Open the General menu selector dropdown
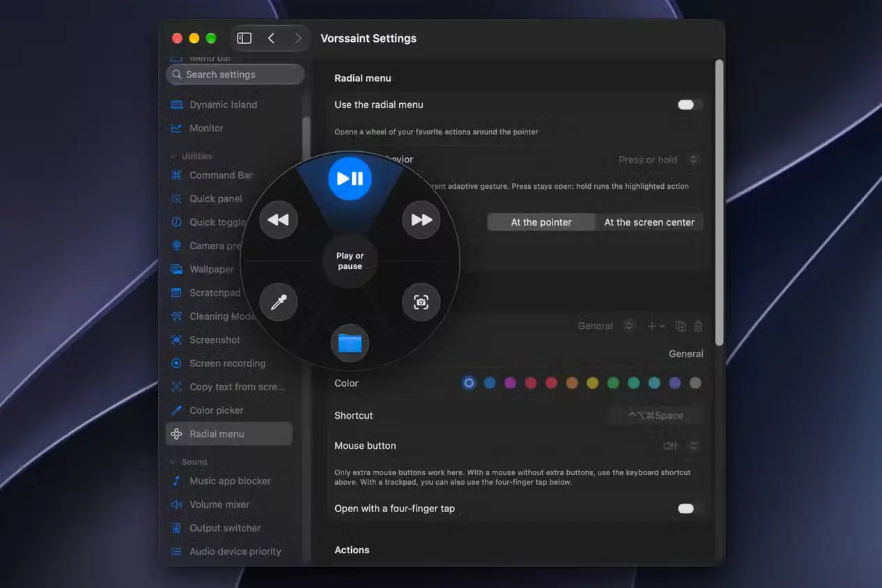This screenshot has height=588, width=882. tap(605, 326)
